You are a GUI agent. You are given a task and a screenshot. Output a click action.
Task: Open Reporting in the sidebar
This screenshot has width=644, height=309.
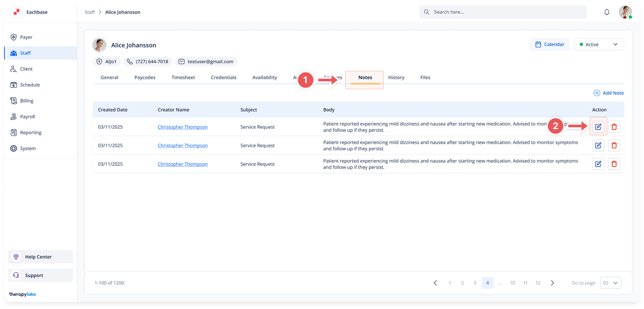tap(31, 132)
